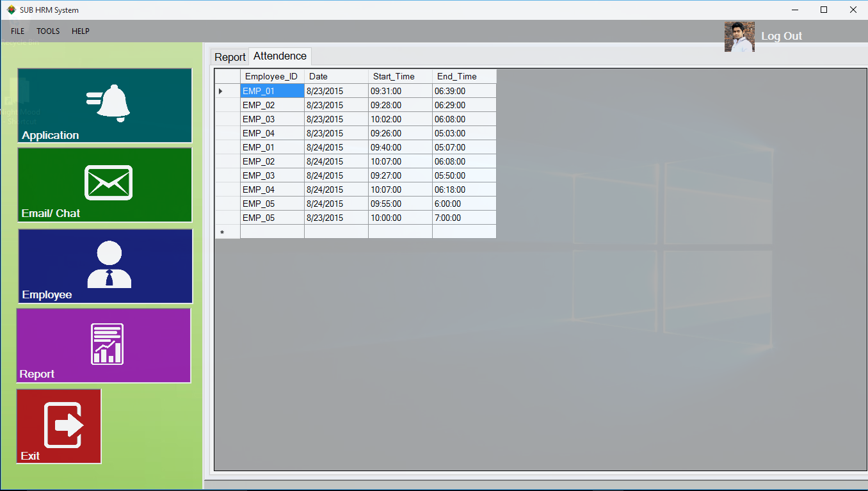Select the Attendence tab
Image resolution: width=868 pixels, height=491 pixels.
tap(280, 56)
